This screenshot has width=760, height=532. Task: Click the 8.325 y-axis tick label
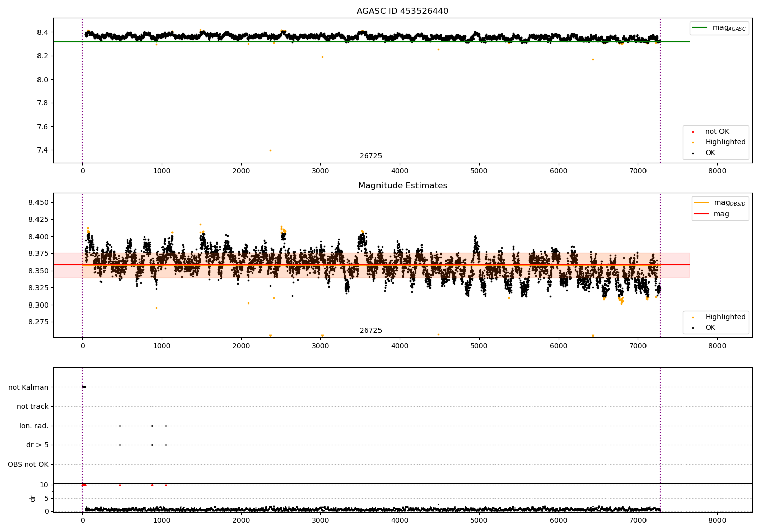click(x=39, y=288)
